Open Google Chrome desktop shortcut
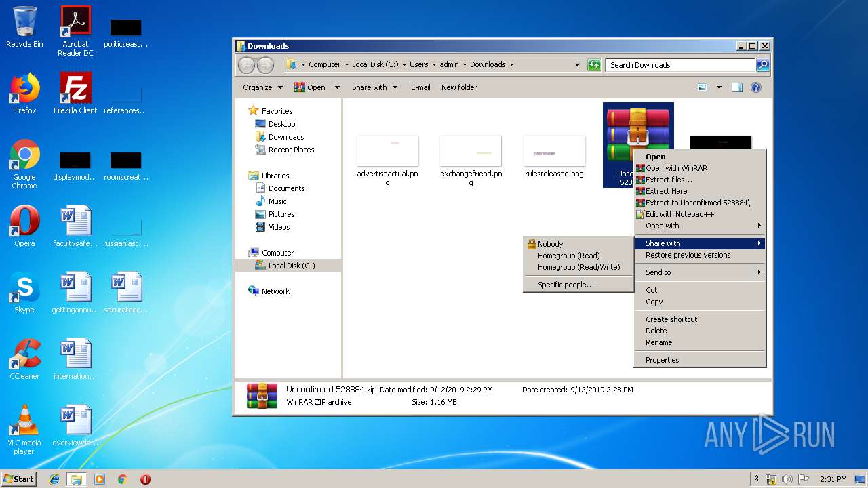The width and height of the screenshot is (868, 488). click(x=24, y=164)
